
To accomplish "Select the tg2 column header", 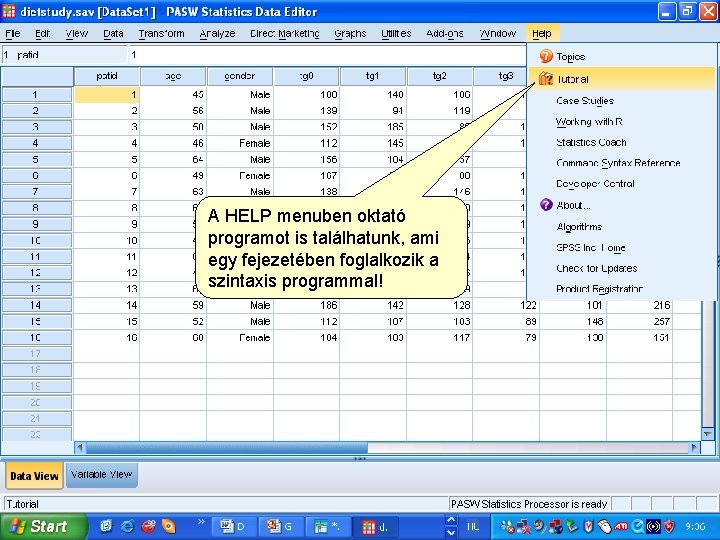I will click(439, 76).
